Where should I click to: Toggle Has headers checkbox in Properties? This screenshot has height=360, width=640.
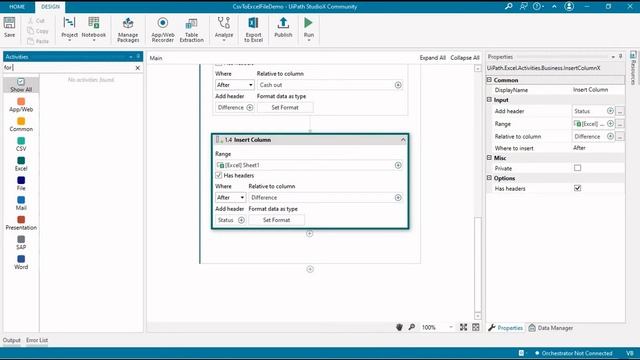point(577,188)
